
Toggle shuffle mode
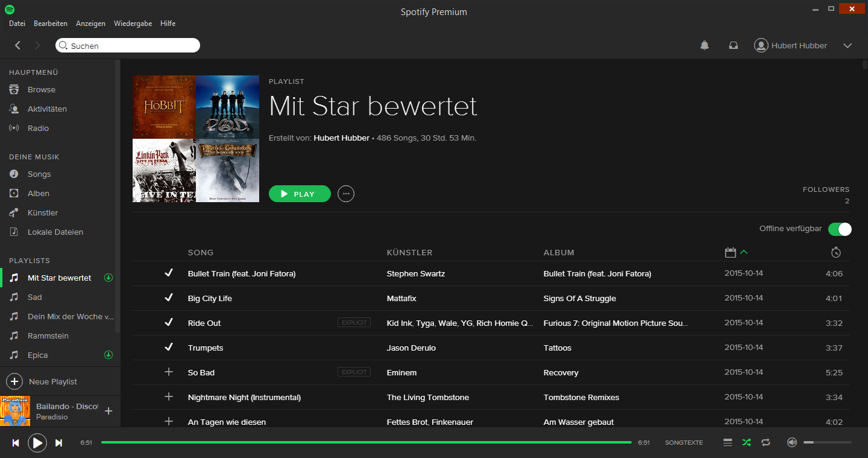click(x=747, y=442)
